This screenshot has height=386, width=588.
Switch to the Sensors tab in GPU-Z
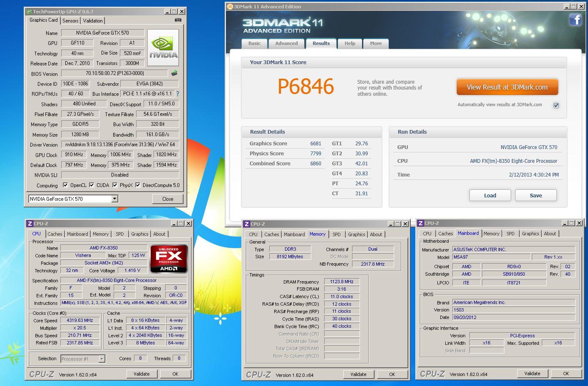70,21
